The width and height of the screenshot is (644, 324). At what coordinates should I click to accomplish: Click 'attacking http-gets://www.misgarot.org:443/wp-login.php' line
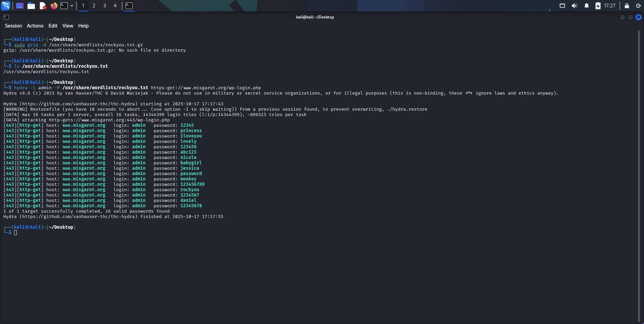96,120
